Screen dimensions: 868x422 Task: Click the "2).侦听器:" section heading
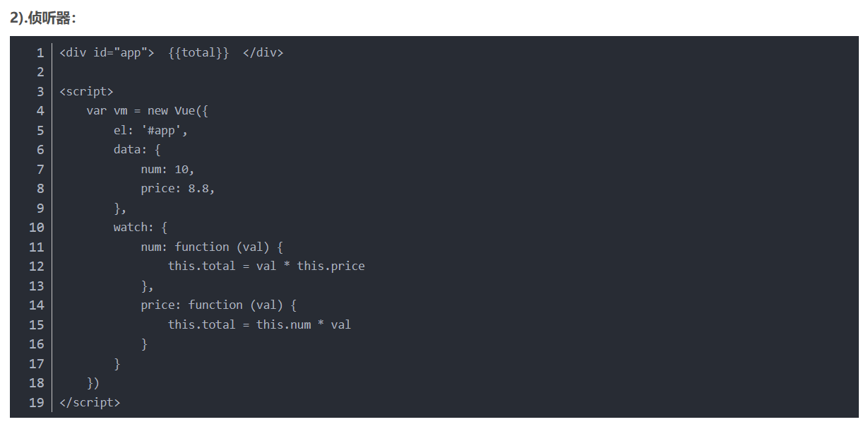(x=43, y=19)
